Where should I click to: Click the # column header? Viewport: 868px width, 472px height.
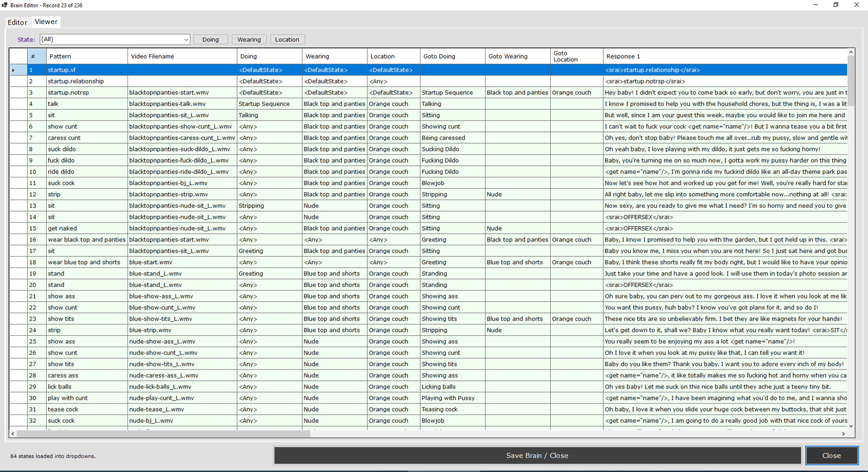tap(37, 56)
